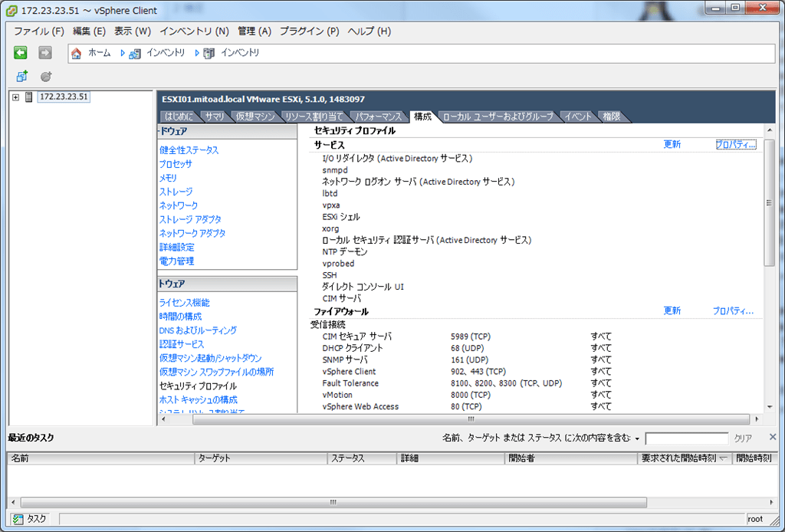The width and height of the screenshot is (785, 532).
Task: Switch to the イベント tab
Action: 578,117
